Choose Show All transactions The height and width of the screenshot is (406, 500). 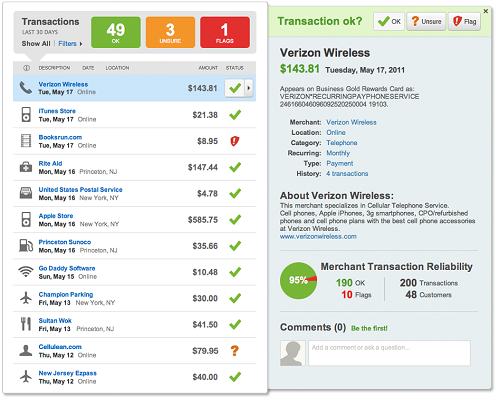coord(36,44)
